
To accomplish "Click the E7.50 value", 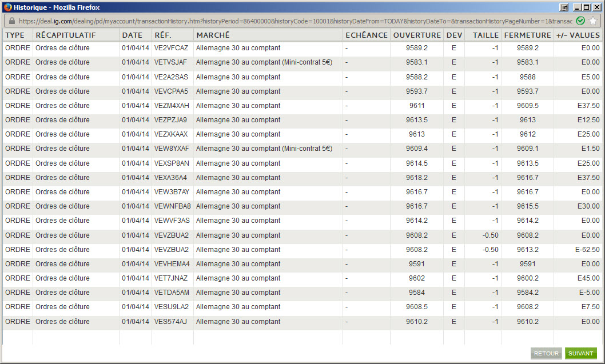I will (590, 307).
